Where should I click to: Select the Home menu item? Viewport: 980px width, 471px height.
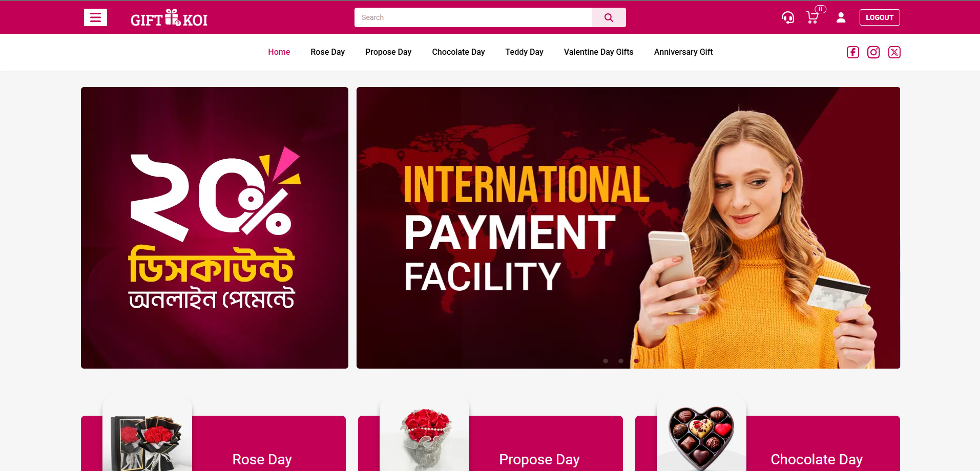point(279,52)
